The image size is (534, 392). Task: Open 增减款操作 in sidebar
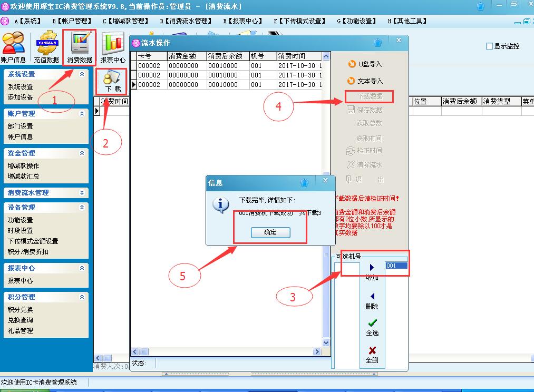point(24,166)
